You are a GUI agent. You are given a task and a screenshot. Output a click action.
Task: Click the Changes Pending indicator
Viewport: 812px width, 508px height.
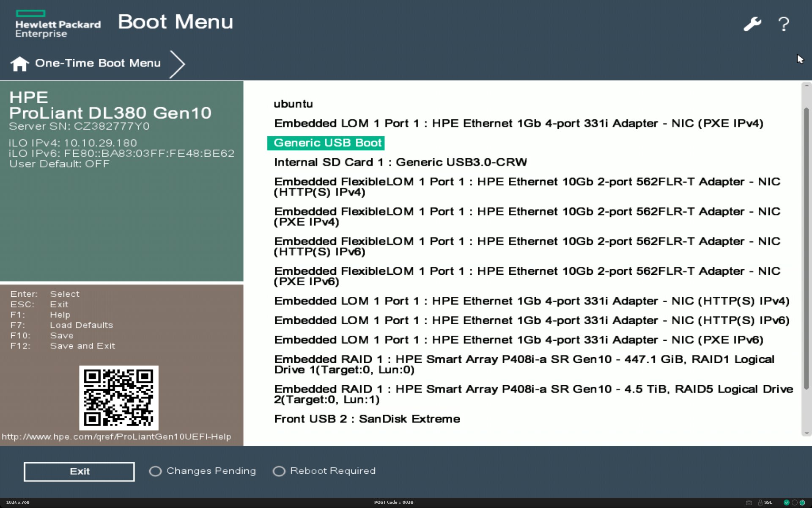pyautogui.click(x=203, y=471)
